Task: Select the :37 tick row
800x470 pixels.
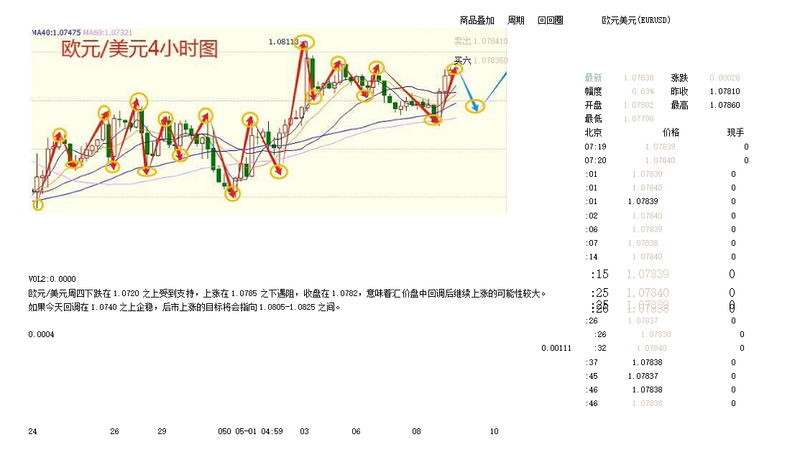Action: [660, 362]
